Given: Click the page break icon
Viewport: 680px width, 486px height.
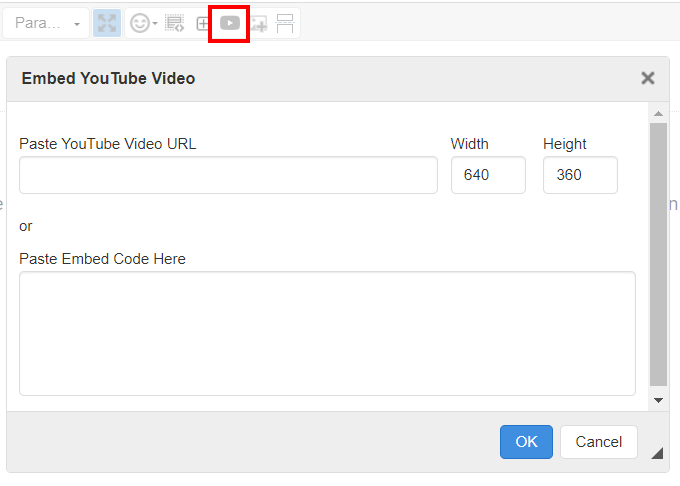Looking at the screenshot, I should tap(285, 23).
